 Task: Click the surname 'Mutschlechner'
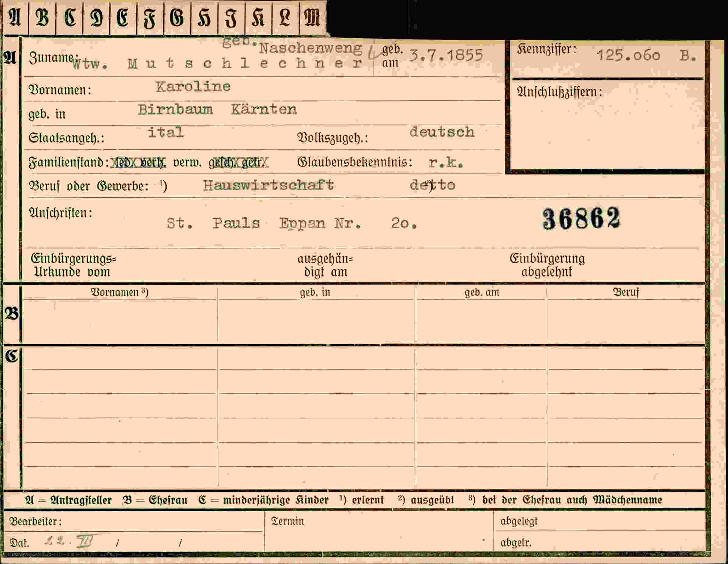(x=245, y=63)
